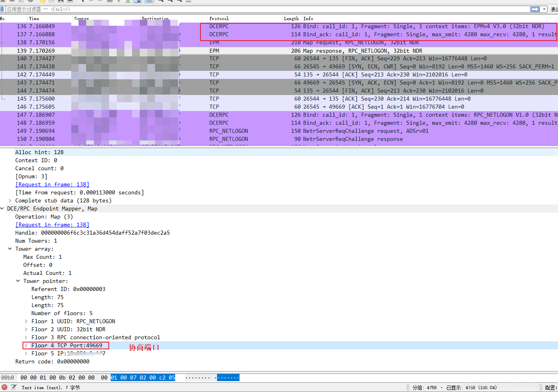Select the '[Opnum: 3]' field
The image size is (558, 392).
[x=31, y=176]
